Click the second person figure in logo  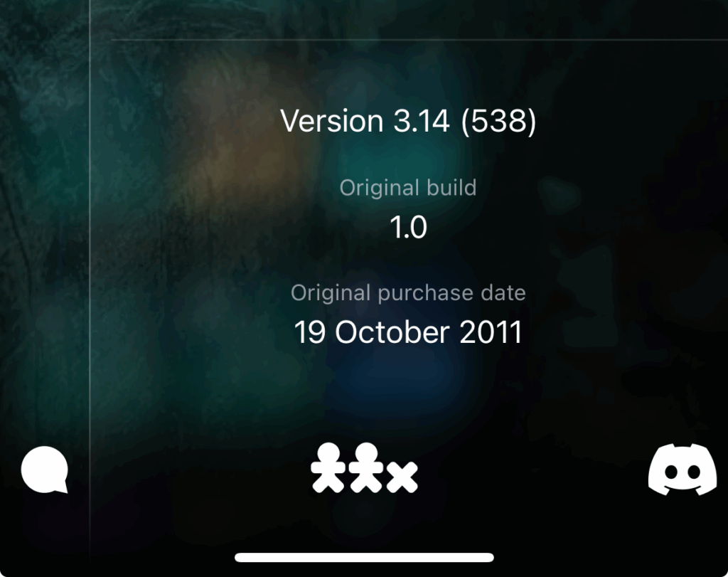366,467
